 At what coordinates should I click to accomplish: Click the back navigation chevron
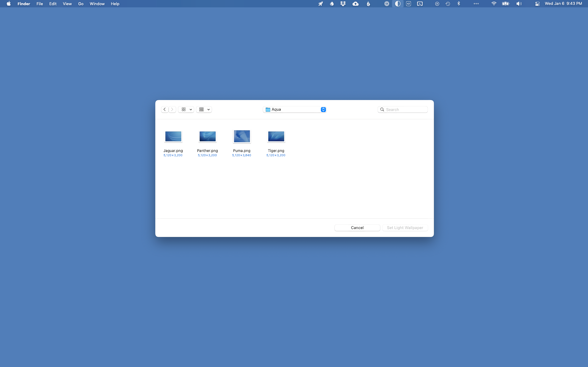click(x=164, y=109)
